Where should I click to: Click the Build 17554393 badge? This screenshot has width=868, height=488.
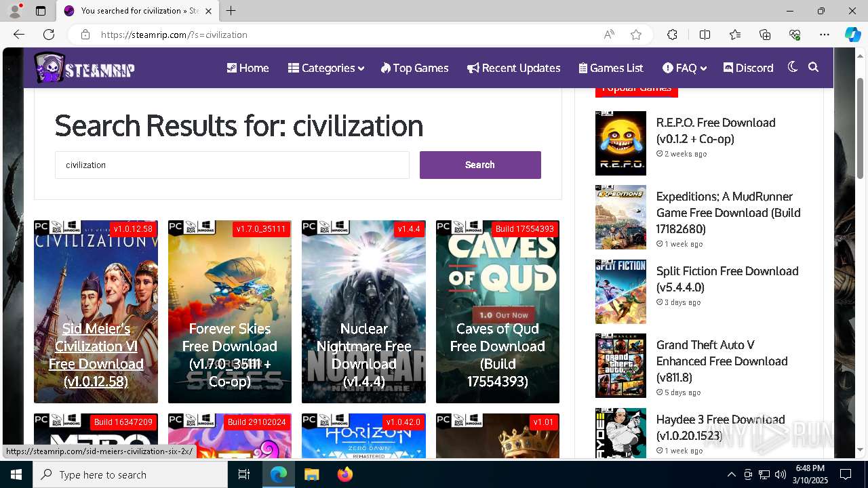(524, 229)
